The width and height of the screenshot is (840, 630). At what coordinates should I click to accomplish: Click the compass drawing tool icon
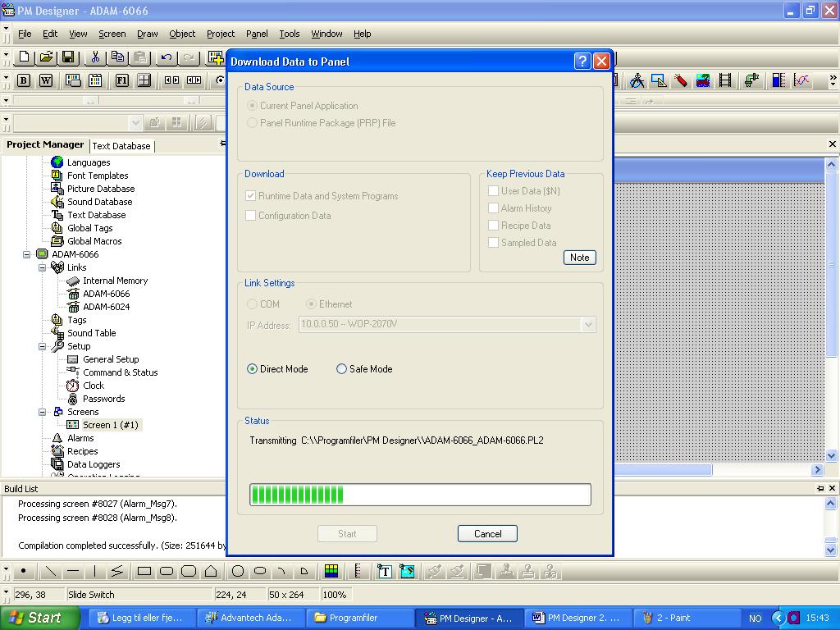[637, 80]
